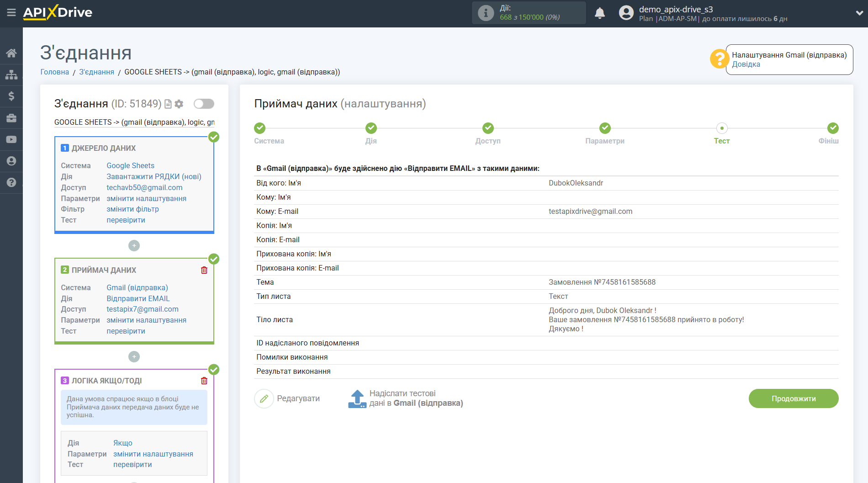Open the billing dollar sidebar icon
868x483 pixels.
[11, 96]
